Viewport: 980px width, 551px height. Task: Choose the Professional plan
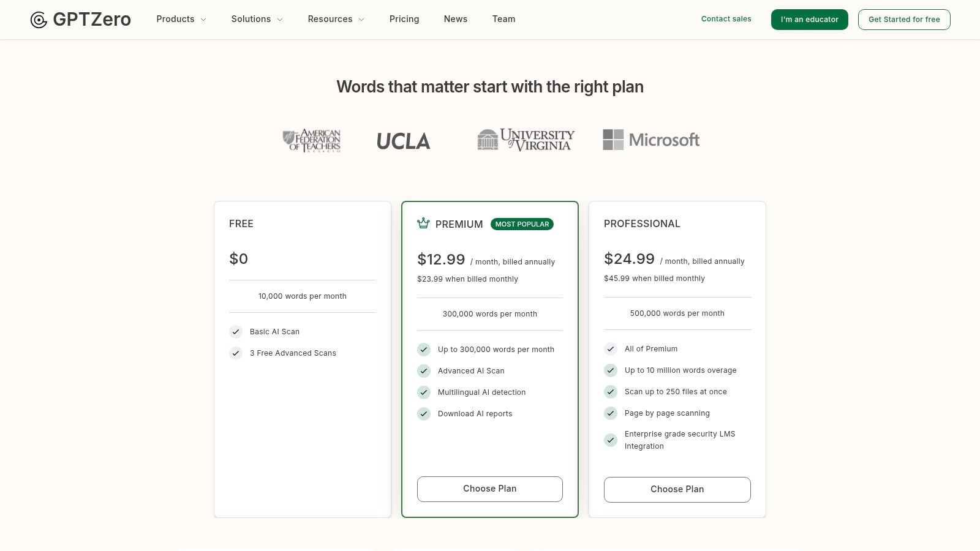click(677, 489)
